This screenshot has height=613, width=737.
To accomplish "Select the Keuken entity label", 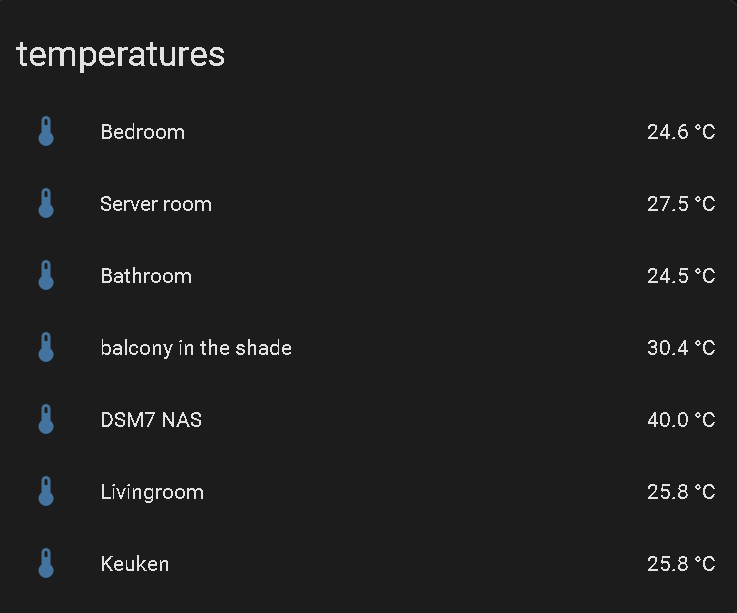I will [x=135, y=564].
